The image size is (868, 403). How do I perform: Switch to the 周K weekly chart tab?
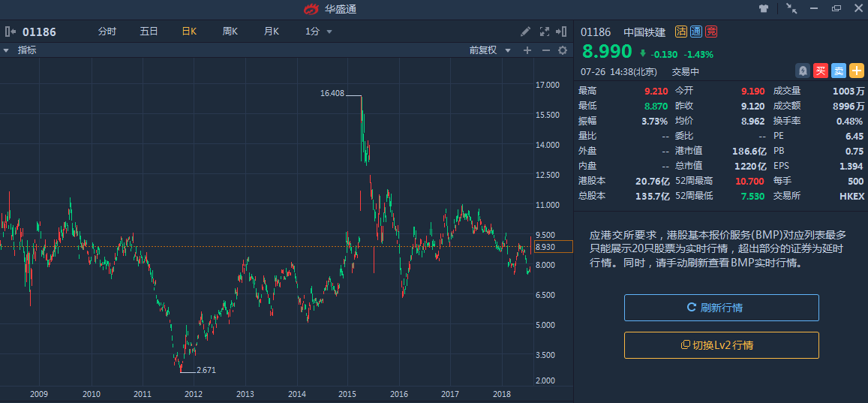point(230,32)
